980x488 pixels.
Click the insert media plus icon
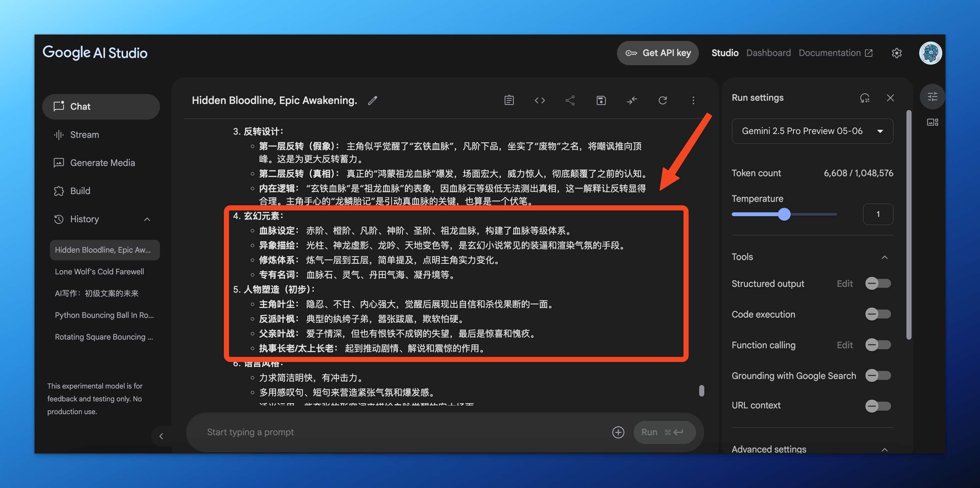tap(618, 432)
